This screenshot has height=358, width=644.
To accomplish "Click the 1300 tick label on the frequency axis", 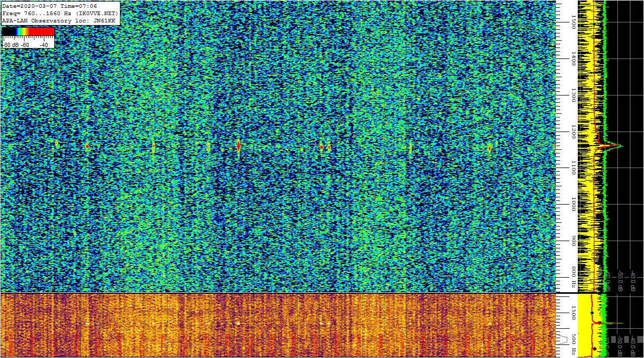I will coord(574,95).
